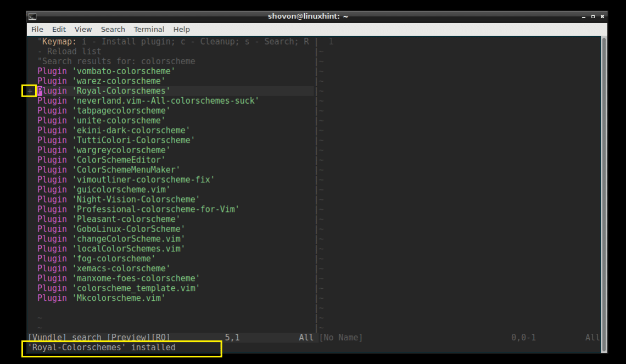
Task: Maximize the terminal window
Action: [593, 16]
